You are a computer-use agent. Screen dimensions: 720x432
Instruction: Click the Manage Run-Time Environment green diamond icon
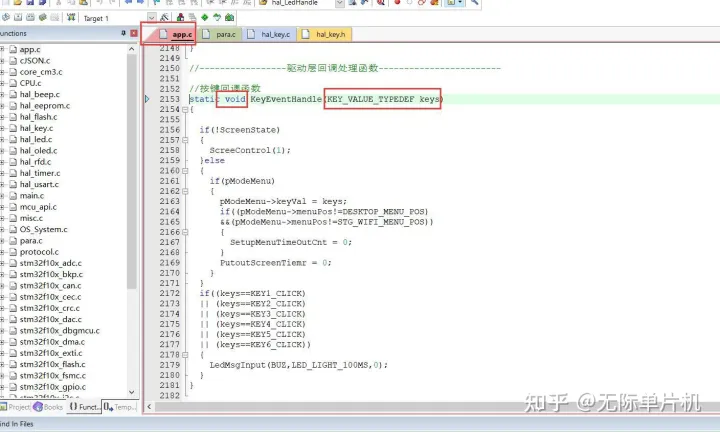[204, 17]
